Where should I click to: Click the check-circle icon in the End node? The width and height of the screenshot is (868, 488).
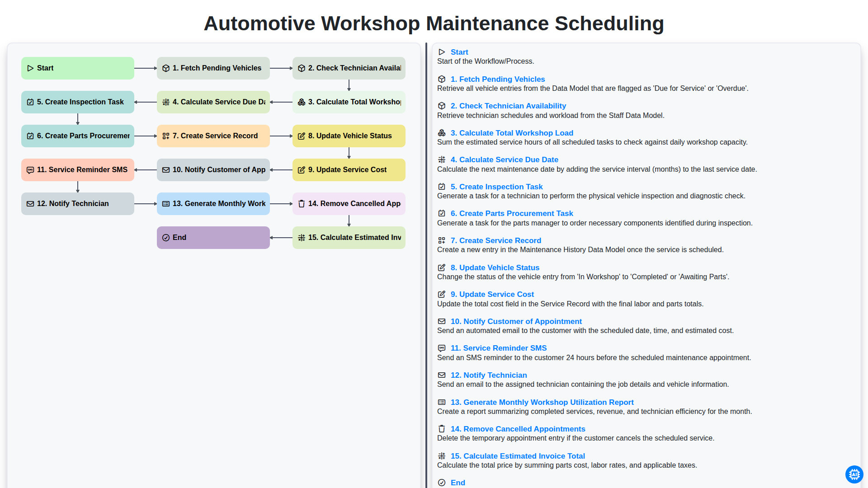pyautogui.click(x=166, y=238)
